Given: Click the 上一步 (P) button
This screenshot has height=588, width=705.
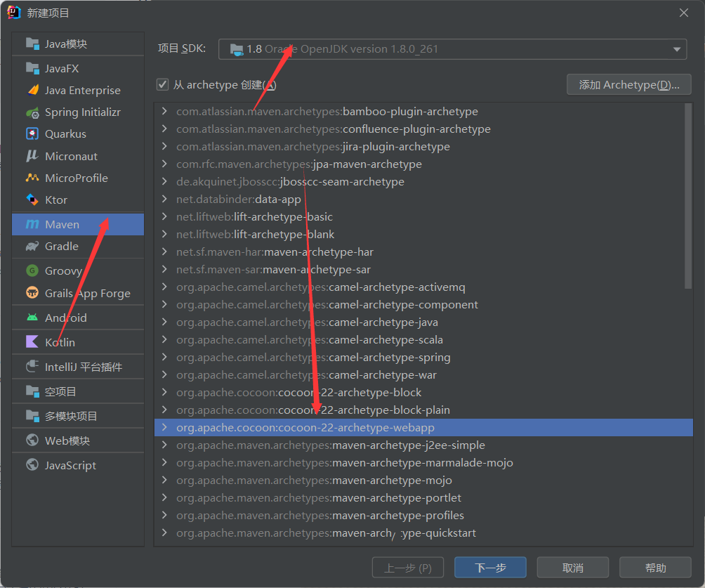Looking at the screenshot, I should pyautogui.click(x=408, y=568).
